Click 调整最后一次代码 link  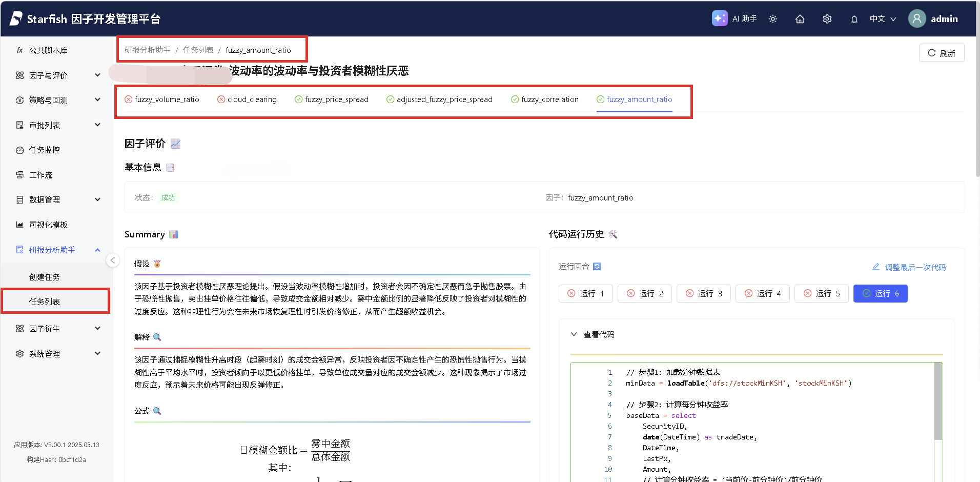[x=909, y=267]
